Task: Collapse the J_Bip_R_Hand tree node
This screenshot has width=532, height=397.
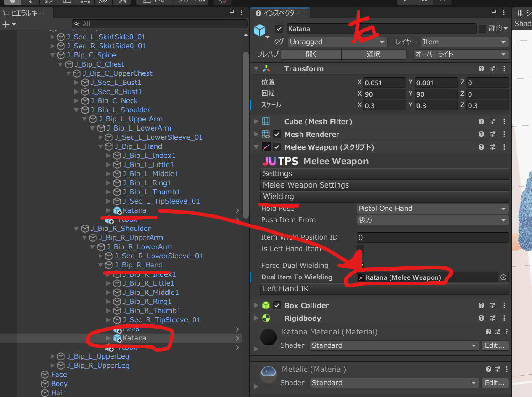Action: [100, 265]
